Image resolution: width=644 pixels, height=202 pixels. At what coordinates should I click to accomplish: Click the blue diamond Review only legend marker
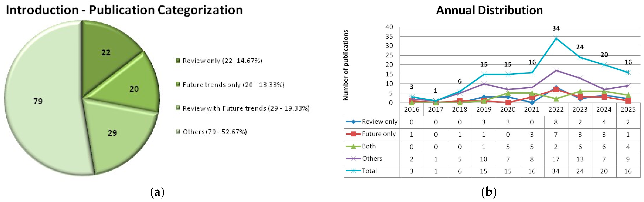(353, 122)
